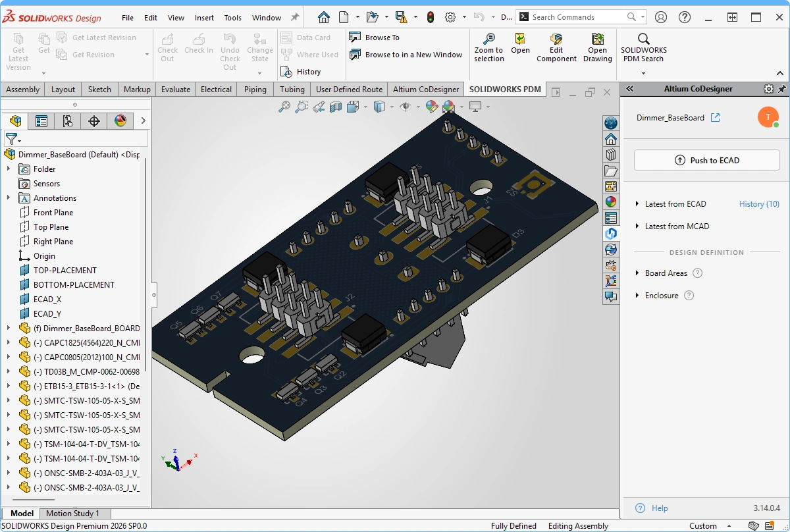Open the Insert menu
The image size is (790, 532).
tap(204, 18)
